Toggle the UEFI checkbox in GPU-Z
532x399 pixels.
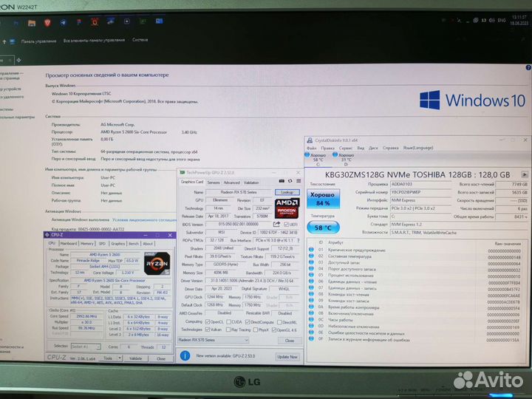coord(287,225)
